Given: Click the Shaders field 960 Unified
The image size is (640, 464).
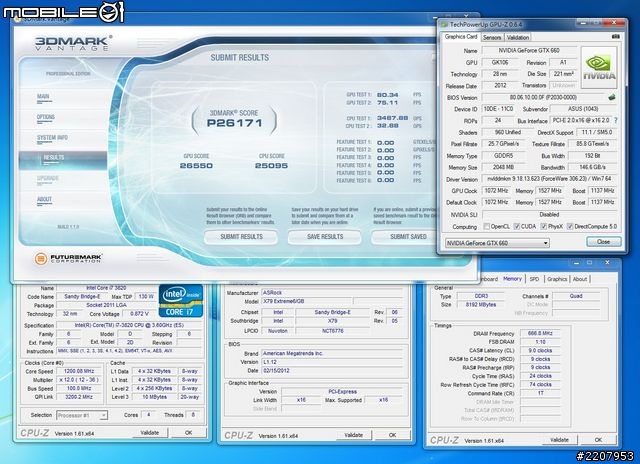Looking at the screenshot, I should 507,132.
